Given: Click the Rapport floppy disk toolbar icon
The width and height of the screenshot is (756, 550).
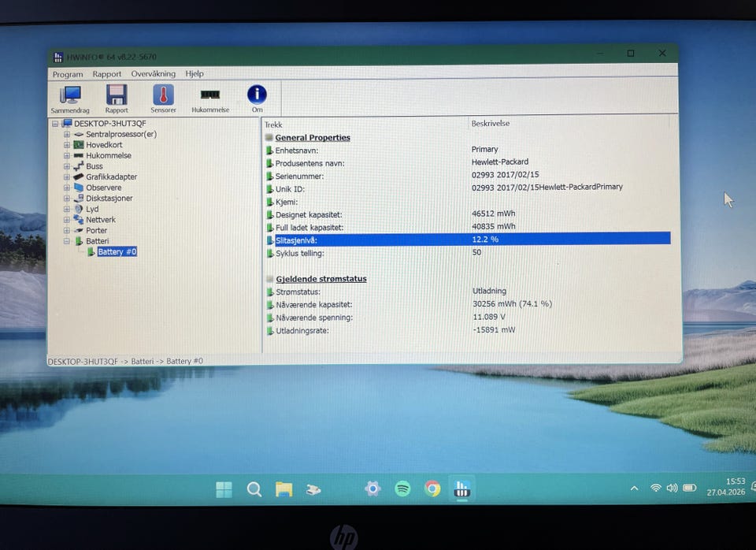Looking at the screenshot, I should pos(117,99).
